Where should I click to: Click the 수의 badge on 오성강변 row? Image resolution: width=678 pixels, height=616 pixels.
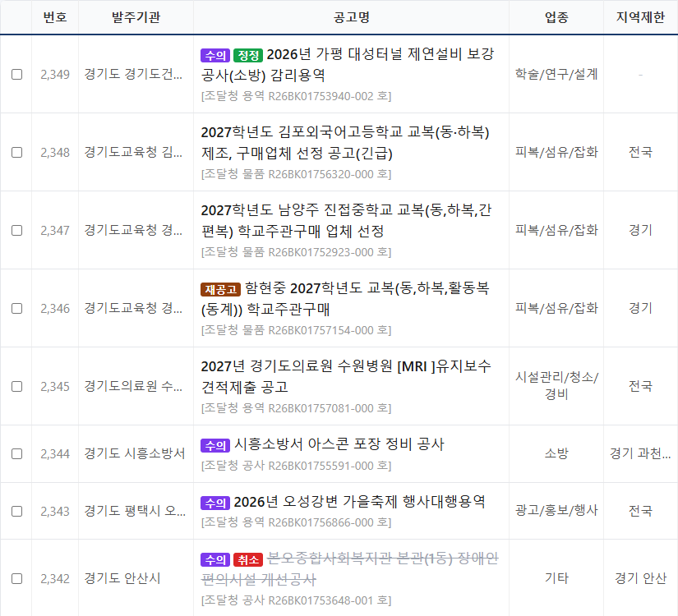click(215, 503)
